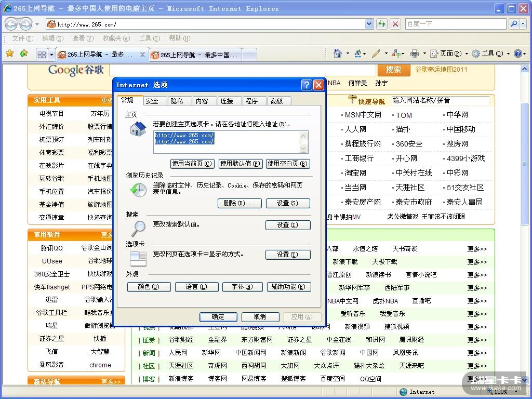Click the page scrollbar up arrow

(525, 69)
